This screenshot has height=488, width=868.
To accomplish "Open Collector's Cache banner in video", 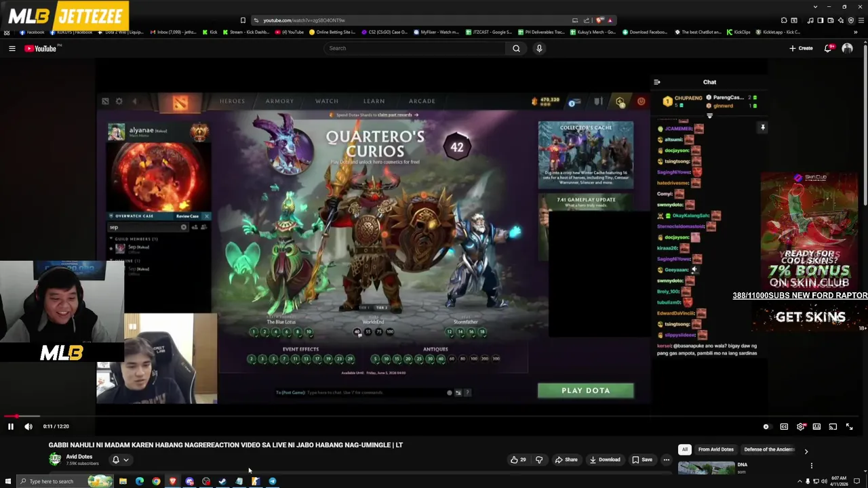I will (x=586, y=155).
